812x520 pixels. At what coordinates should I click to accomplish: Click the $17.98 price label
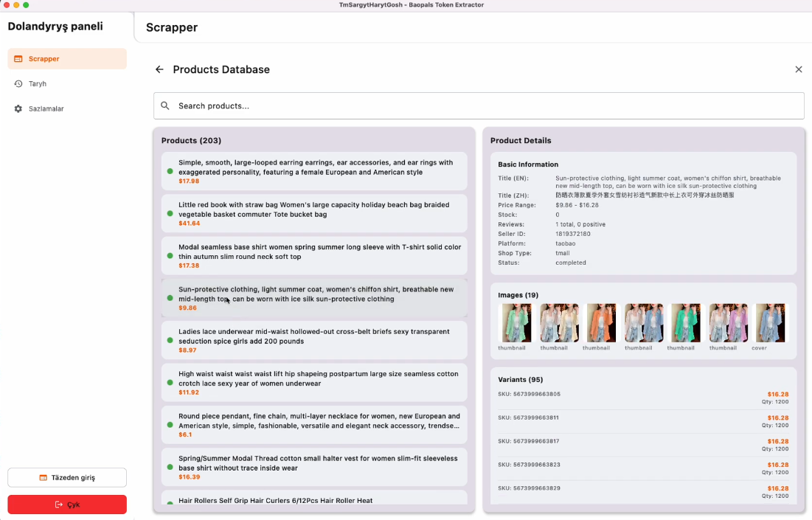click(x=189, y=181)
